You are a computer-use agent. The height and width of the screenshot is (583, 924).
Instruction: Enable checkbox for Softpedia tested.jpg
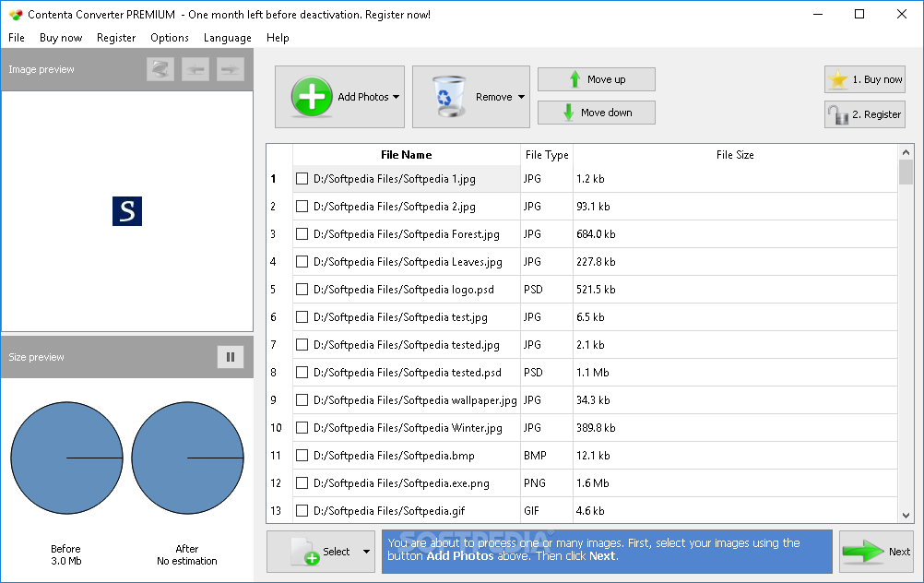tap(302, 345)
